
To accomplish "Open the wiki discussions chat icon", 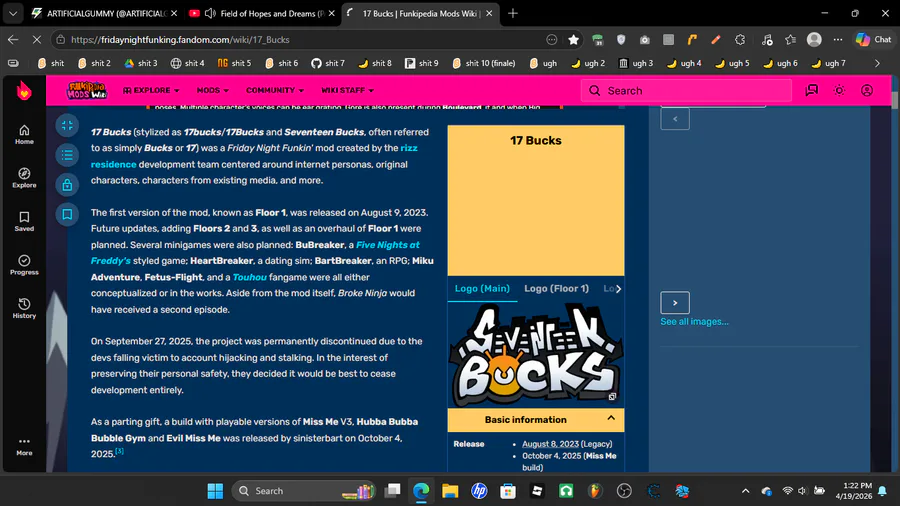I will [812, 91].
